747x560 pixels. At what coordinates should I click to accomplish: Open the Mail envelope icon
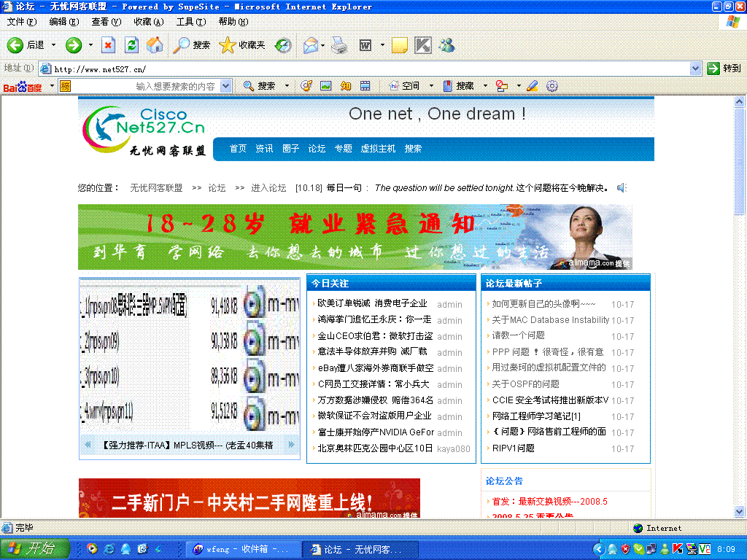click(311, 45)
